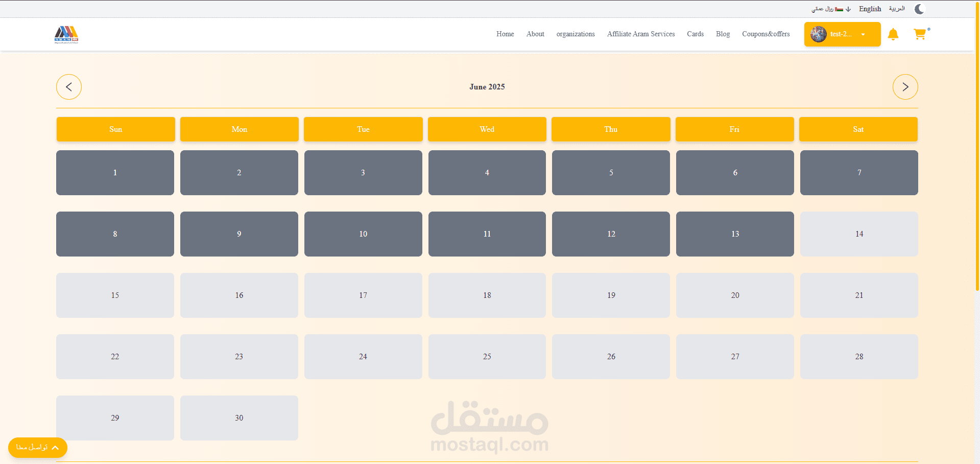Open the Home page
The image size is (980, 464).
(505, 34)
